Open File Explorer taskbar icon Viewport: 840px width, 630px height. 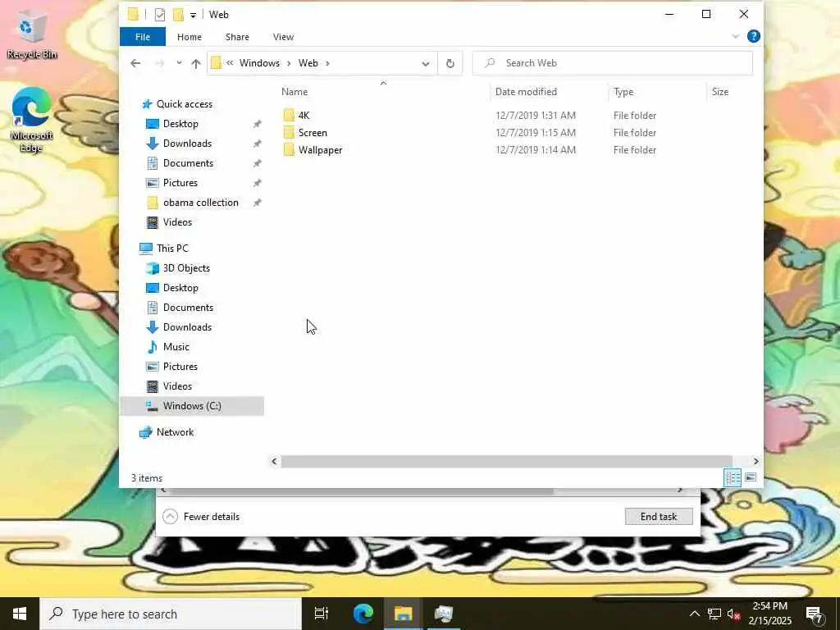pyautogui.click(x=404, y=614)
